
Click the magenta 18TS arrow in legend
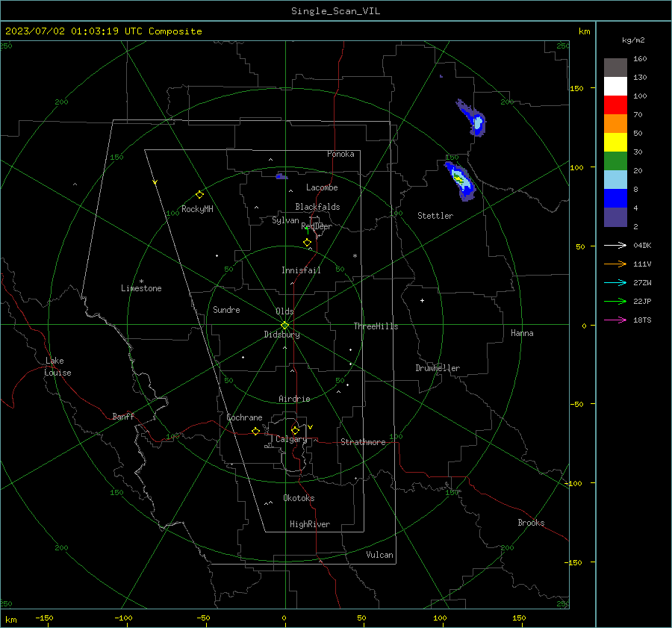tap(615, 320)
